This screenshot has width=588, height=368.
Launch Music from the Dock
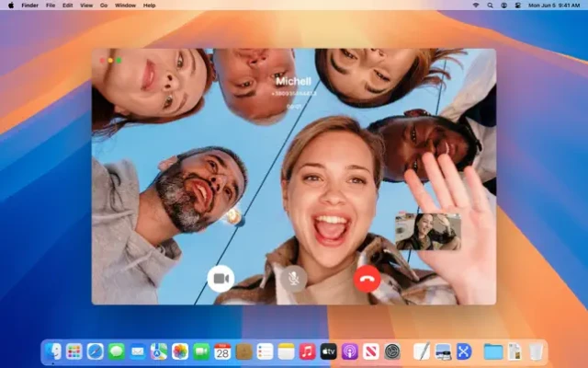click(x=307, y=351)
